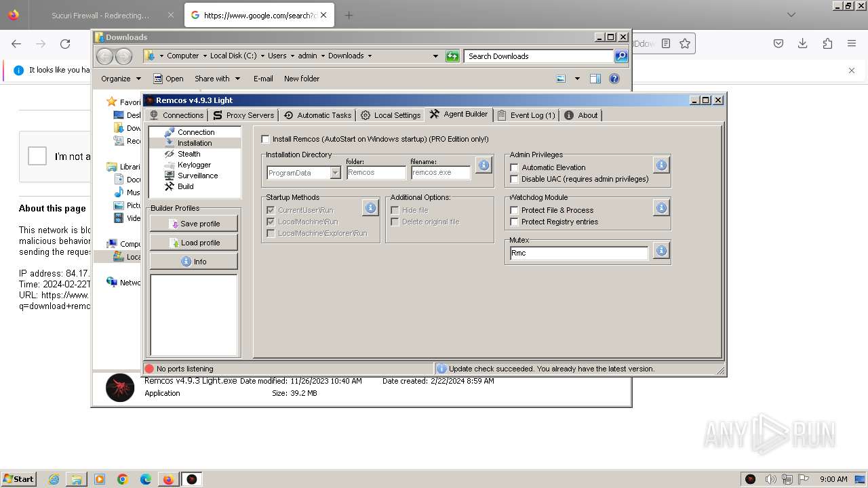
Task: Open Internet Explorer from the taskbar
Action: coord(54,479)
